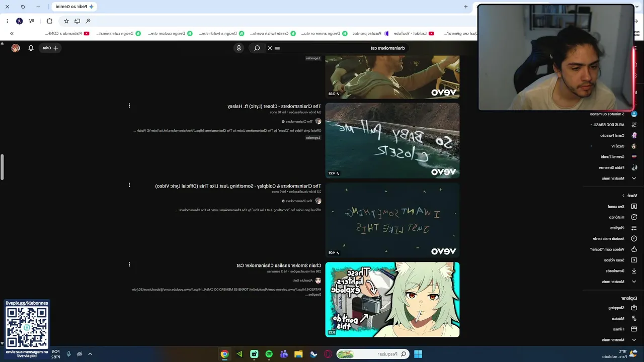Start voice search with the microphone icon
Viewport: 644px width, 362px height.
click(239, 48)
